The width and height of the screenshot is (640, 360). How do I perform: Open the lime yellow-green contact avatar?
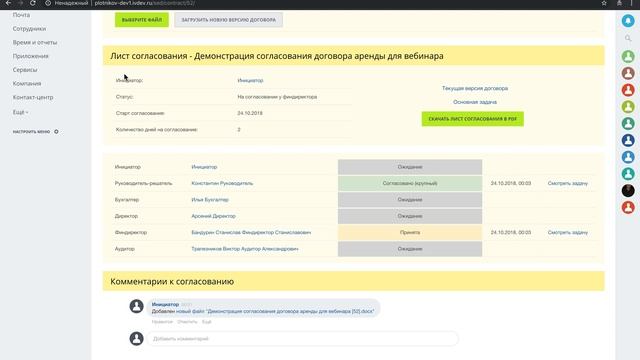click(628, 107)
